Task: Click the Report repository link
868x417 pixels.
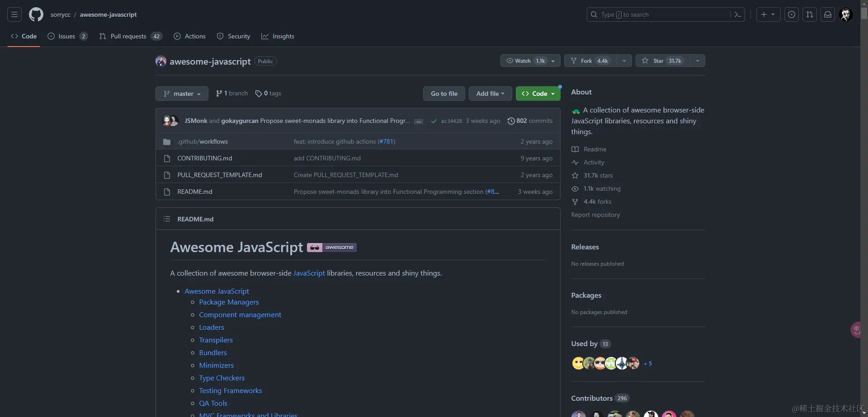Action: pos(595,215)
